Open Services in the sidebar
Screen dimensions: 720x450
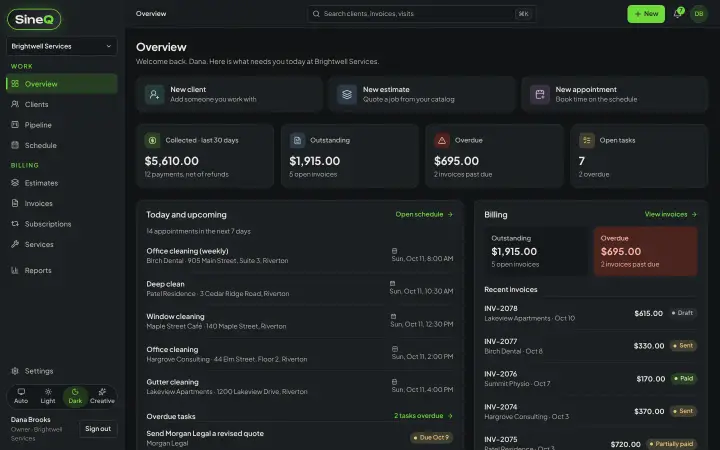(62, 244)
